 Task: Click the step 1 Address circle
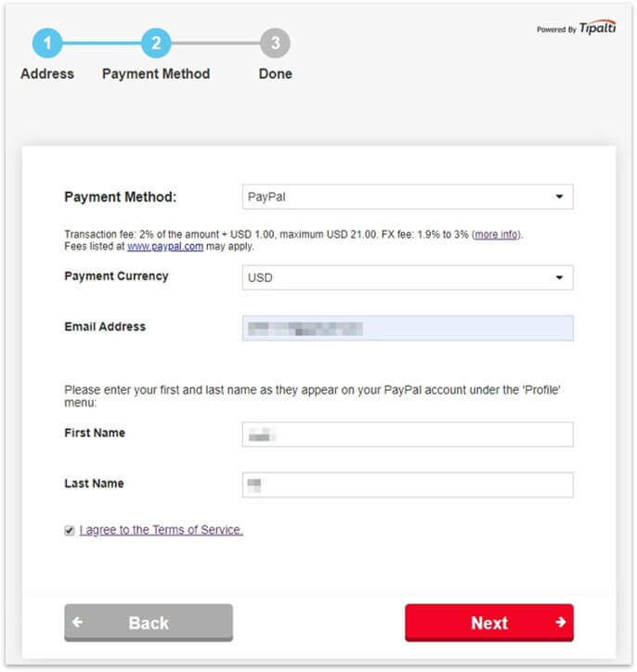tap(47, 43)
